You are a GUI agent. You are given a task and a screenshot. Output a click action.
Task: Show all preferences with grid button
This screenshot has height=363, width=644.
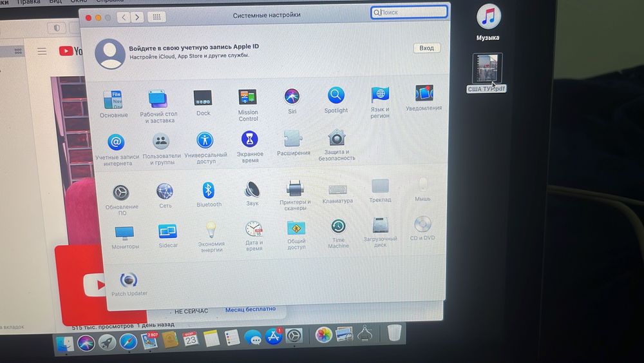[x=156, y=17]
